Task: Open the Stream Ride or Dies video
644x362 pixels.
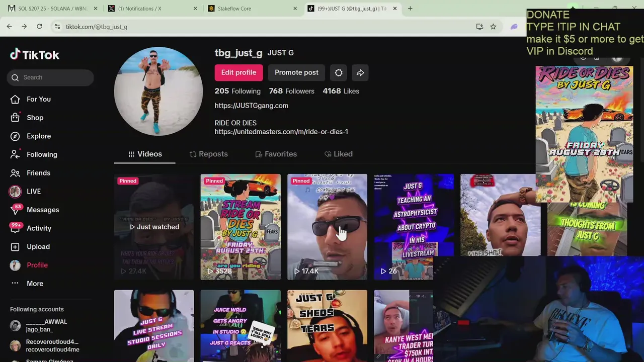Action: click(240, 227)
